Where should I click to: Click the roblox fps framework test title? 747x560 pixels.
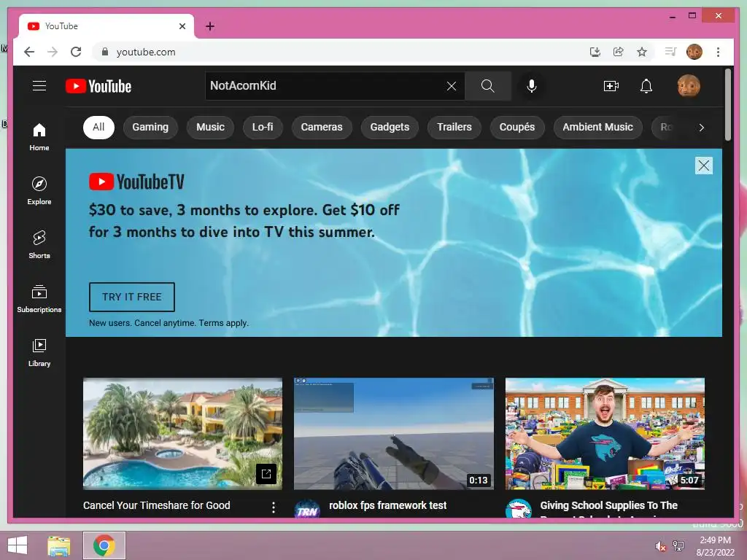[388, 505]
